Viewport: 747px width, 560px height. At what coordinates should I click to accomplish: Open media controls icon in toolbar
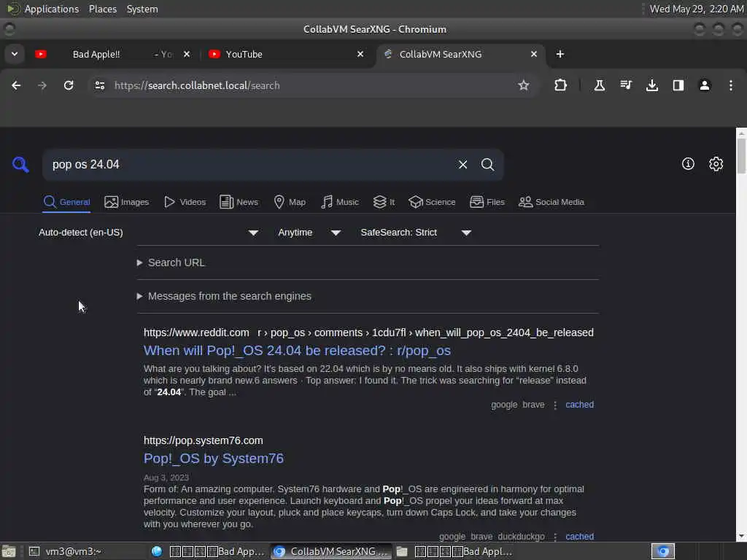click(625, 86)
